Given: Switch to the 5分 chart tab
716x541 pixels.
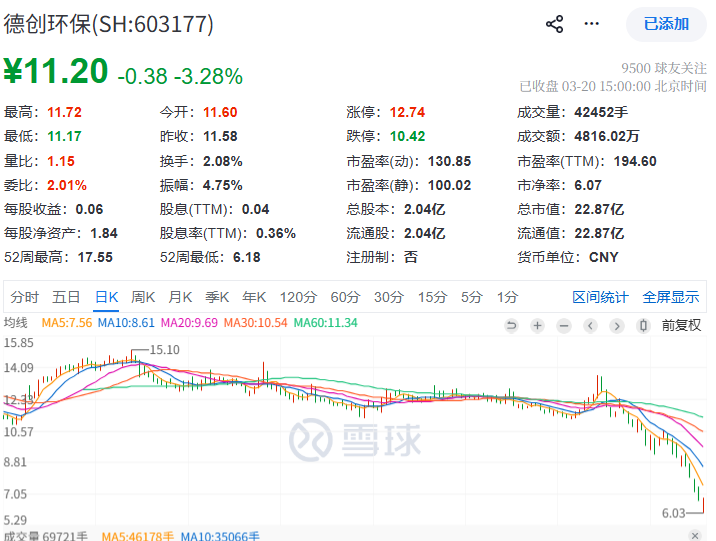Looking at the screenshot, I should [472, 297].
